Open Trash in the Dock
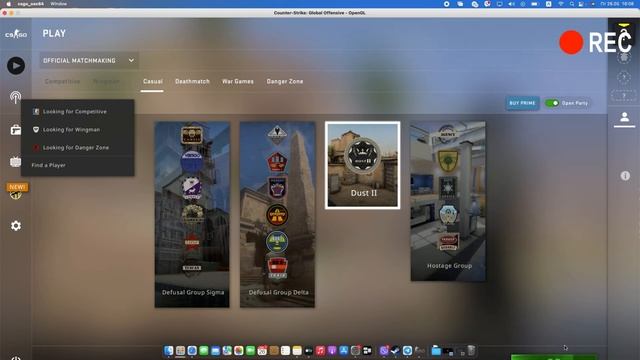 [x=471, y=351]
